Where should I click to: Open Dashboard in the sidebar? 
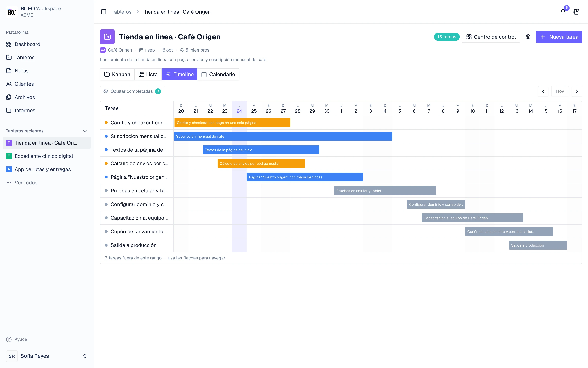click(x=47, y=44)
